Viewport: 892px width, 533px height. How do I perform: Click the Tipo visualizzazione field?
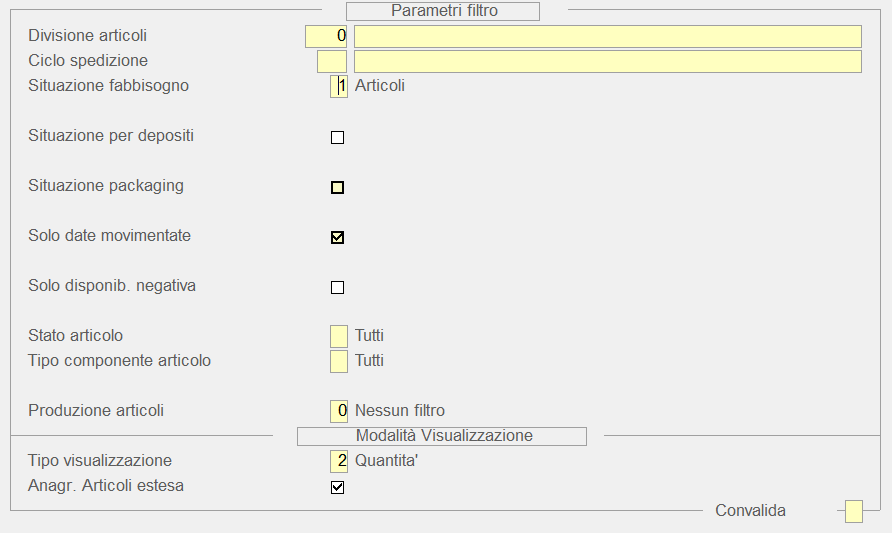(339, 460)
